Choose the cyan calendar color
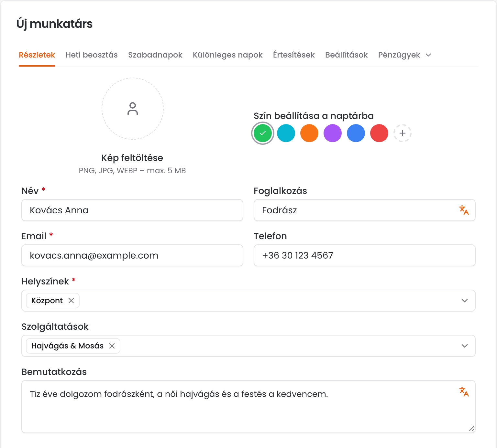The width and height of the screenshot is (497, 448). tap(286, 133)
